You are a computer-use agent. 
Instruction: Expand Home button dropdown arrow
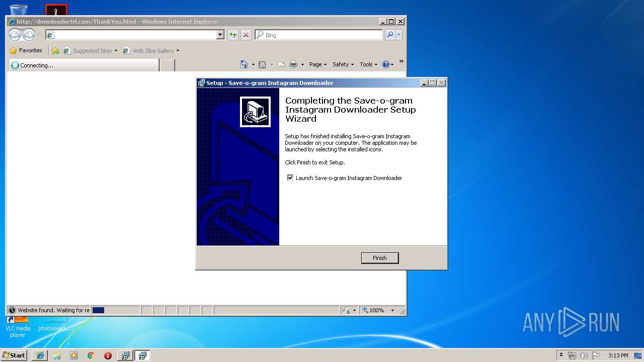[253, 64]
